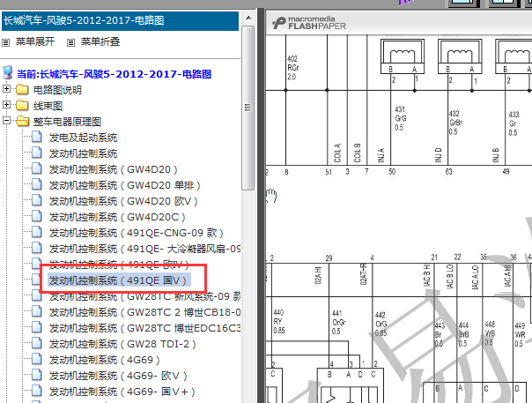
Task: Open 发动机控制系统 (4G69- 欧V) document
Action: pyautogui.click(x=118, y=376)
